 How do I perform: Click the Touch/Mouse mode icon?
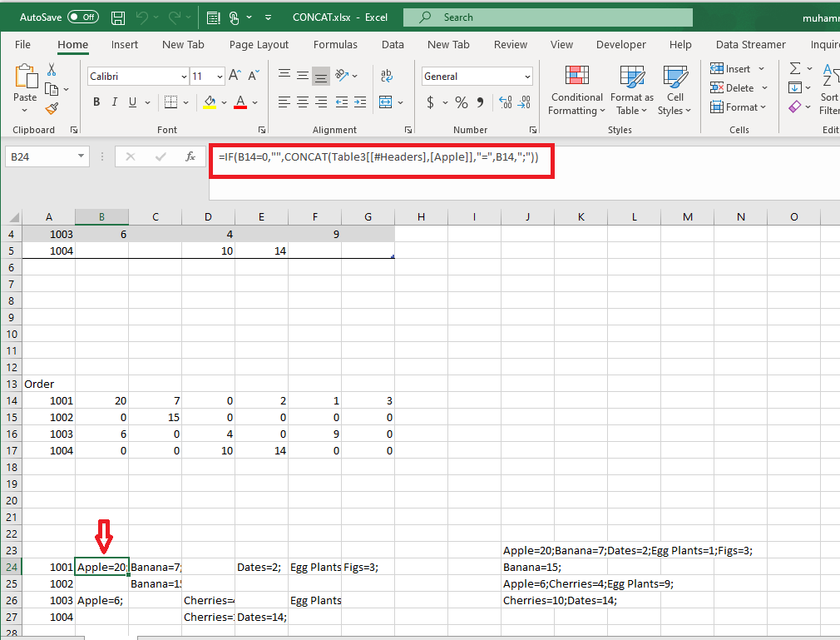coord(234,17)
